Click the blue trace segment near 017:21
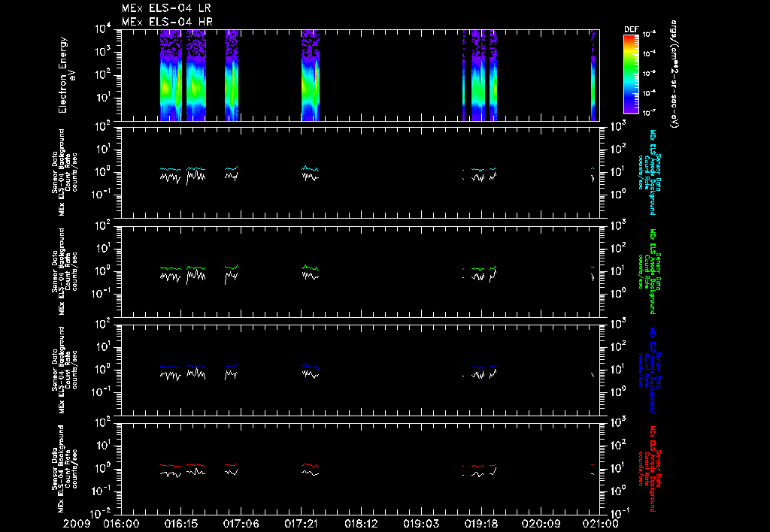 310,366
